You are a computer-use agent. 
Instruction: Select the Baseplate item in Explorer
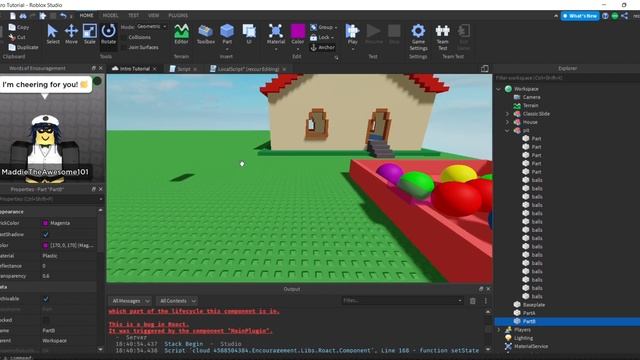(534, 305)
